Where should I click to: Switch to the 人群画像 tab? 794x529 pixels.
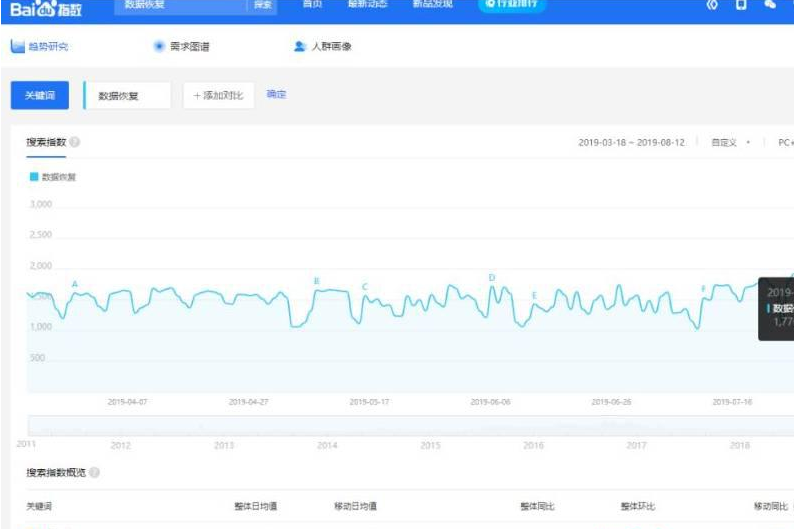point(323,47)
